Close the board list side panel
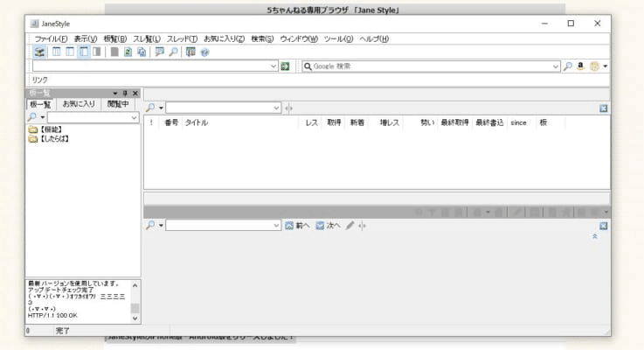This screenshot has width=644, height=350. pos(135,94)
